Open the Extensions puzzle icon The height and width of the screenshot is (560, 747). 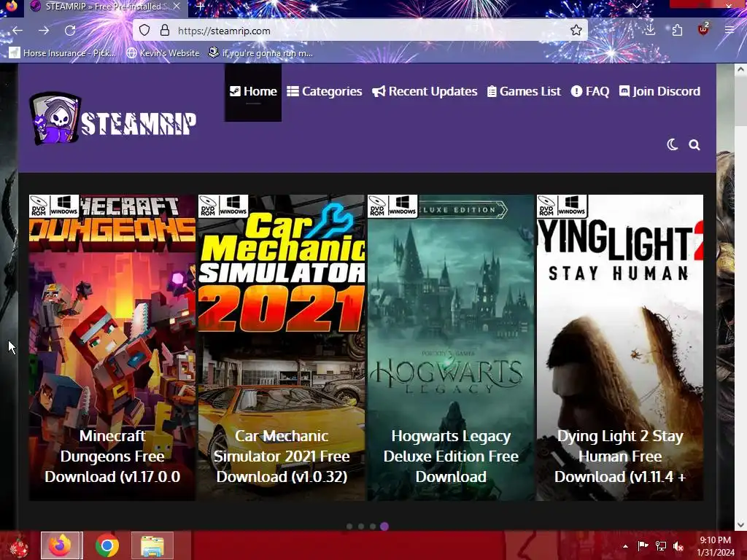pyautogui.click(x=677, y=31)
